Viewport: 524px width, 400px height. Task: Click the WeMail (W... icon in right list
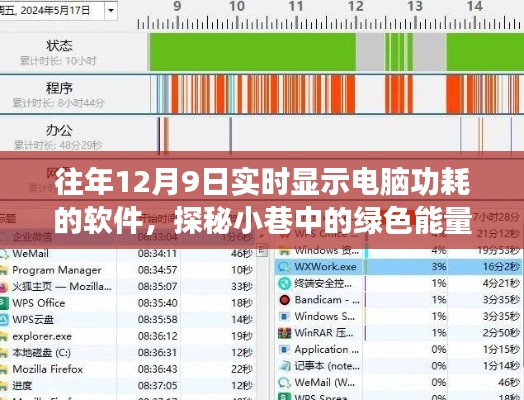[x=284, y=382]
